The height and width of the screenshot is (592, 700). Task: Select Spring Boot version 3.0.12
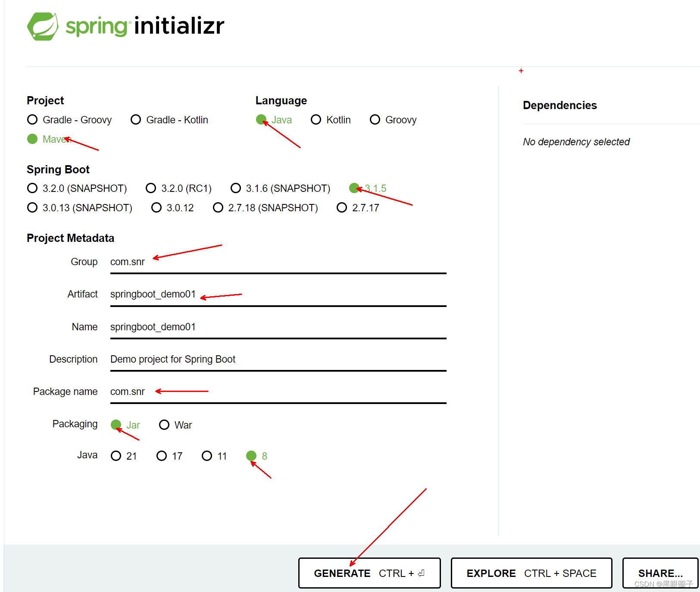coord(156,207)
